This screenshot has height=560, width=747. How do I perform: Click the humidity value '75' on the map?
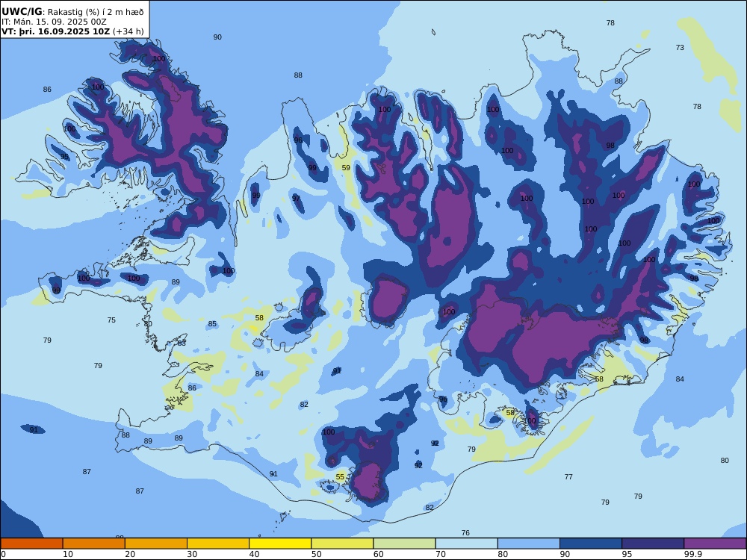point(111,320)
